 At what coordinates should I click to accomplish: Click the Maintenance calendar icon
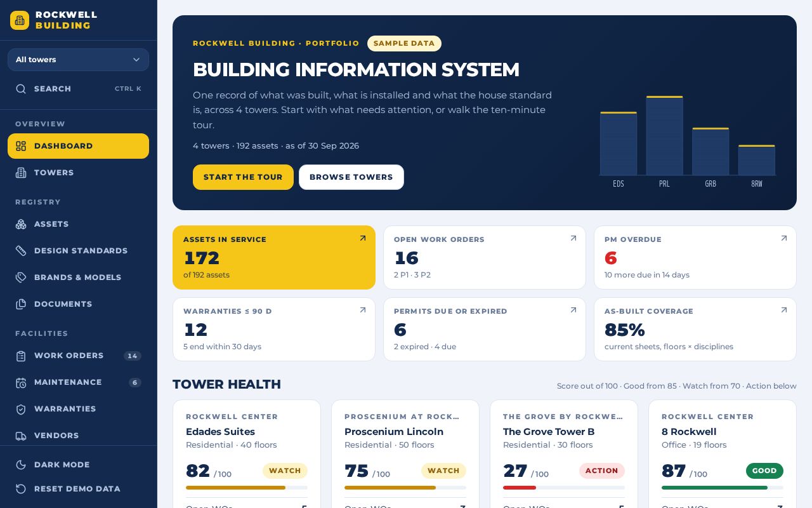[x=21, y=382]
